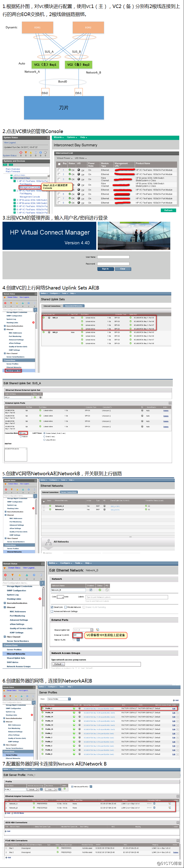The image size is (184, 868).
Task: Toggle Enabled checkbox for Network_B
Action: tap(91, 590)
